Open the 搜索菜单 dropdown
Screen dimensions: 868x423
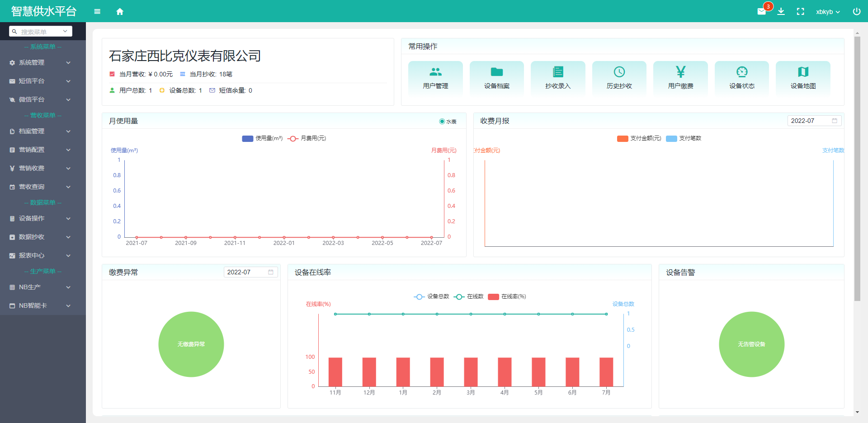click(x=41, y=32)
